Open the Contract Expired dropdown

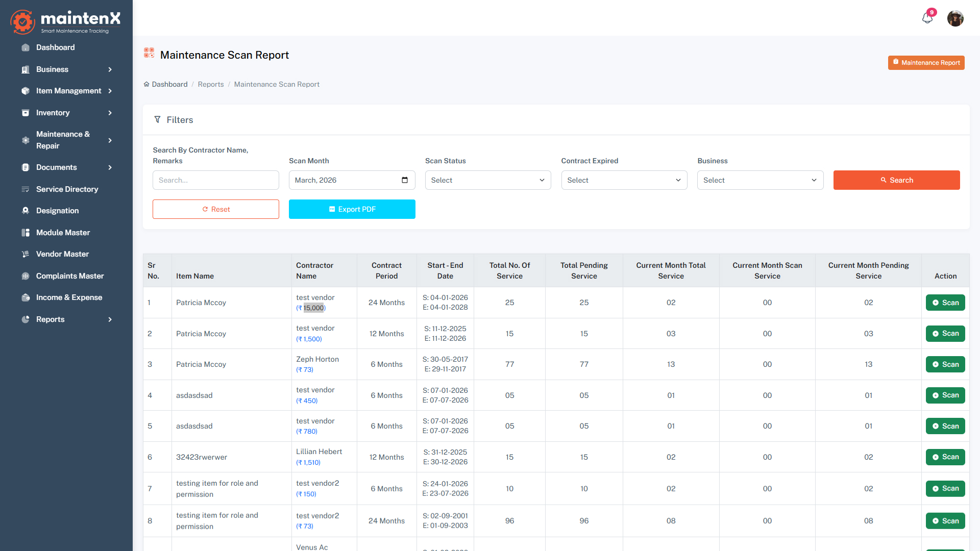click(624, 180)
